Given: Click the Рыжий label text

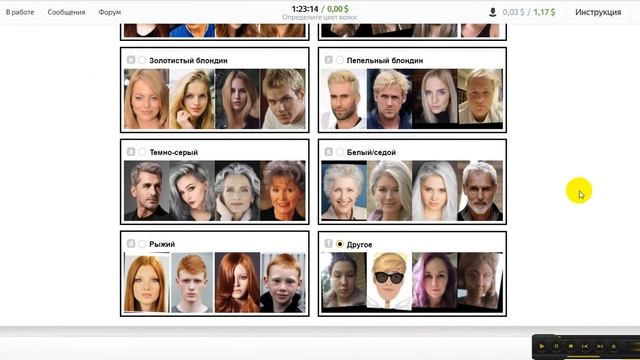Looking at the screenshot, I should click(x=162, y=244).
